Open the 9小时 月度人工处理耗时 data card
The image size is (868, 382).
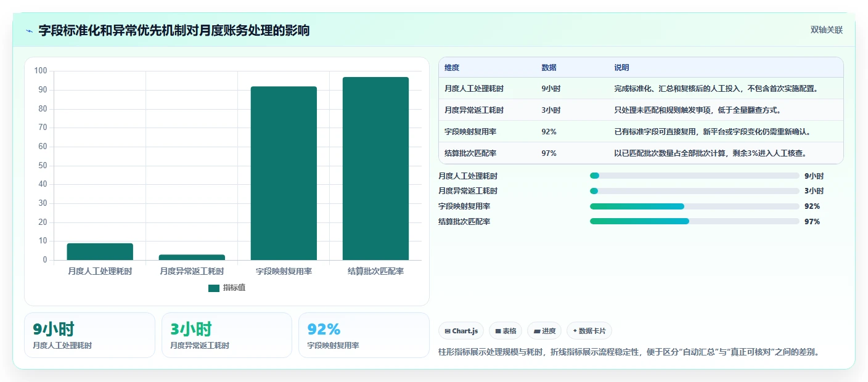(x=89, y=335)
